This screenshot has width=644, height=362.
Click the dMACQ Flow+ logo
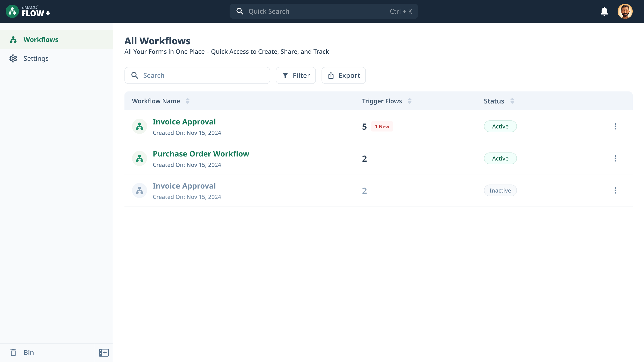(28, 11)
